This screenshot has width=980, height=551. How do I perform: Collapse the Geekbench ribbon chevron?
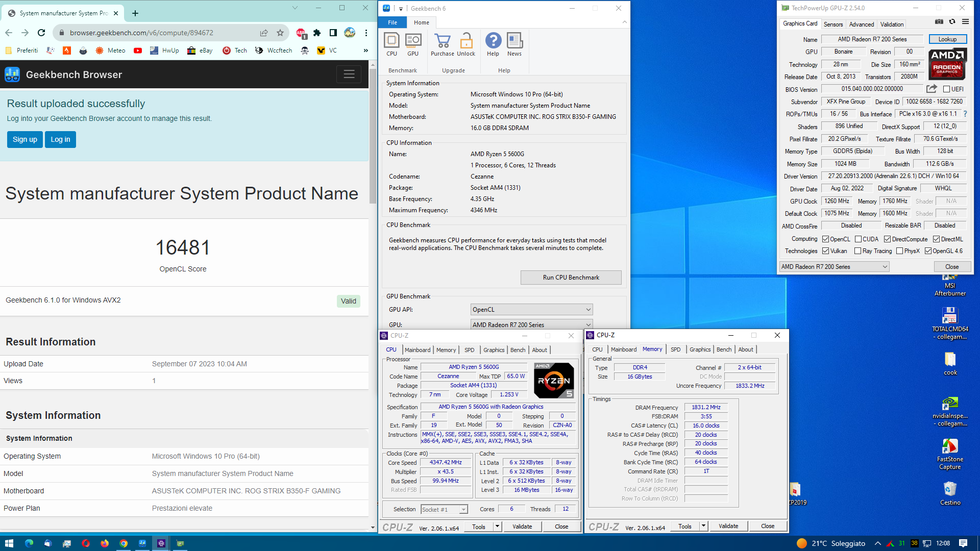point(625,22)
